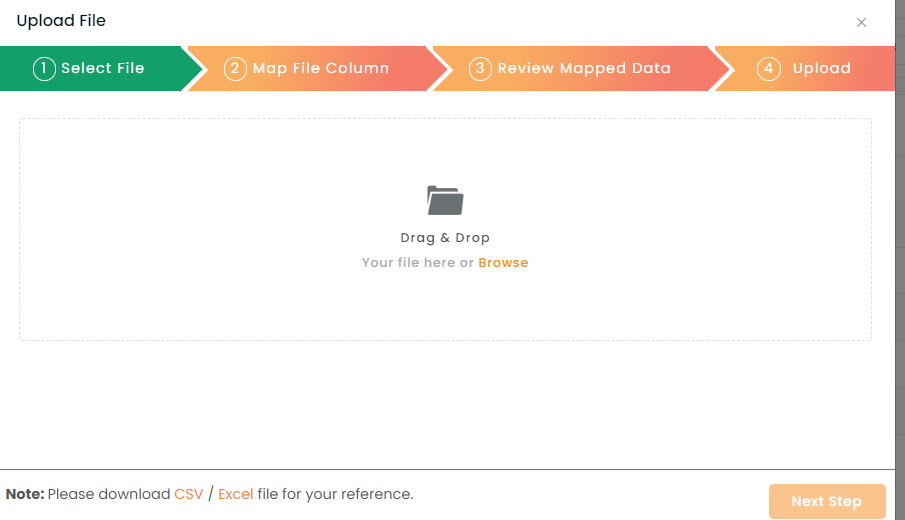The image size is (905, 520).
Task: Click the 'Your file here or' text
Action: [x=417, y=263]
